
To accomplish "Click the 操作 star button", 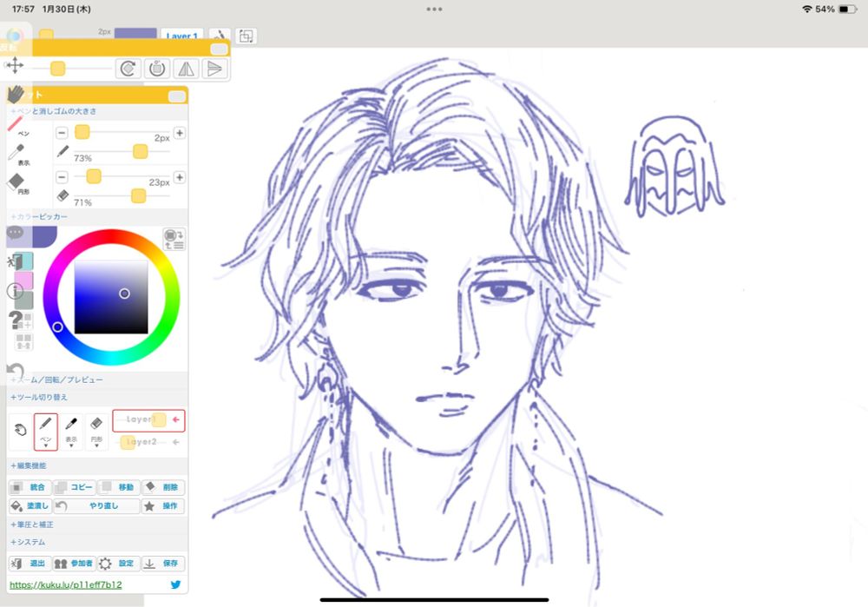I will (163, 505).
